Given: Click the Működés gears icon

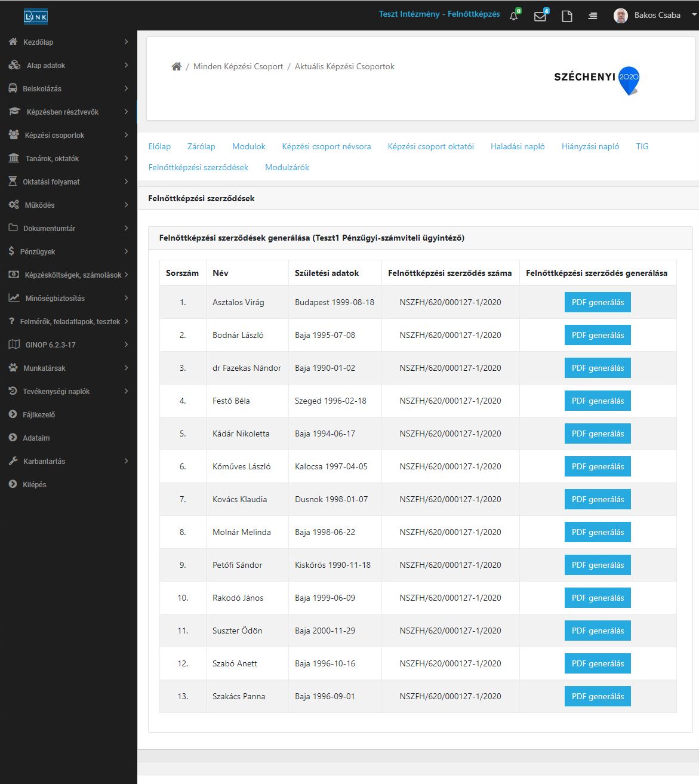Looking at the screenshot, I should [x=14, y=205].
